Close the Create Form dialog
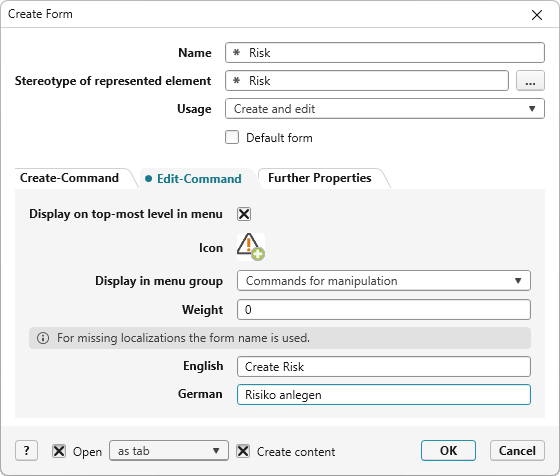Viewport: 560px width, 476px height. [537, 15]
